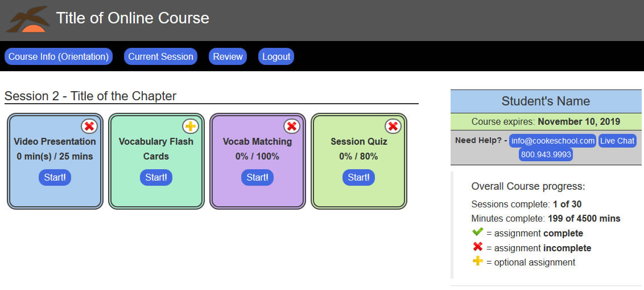Click green checkmark icon in progress legend
This screenshot has width=644, height=290.
477,232
